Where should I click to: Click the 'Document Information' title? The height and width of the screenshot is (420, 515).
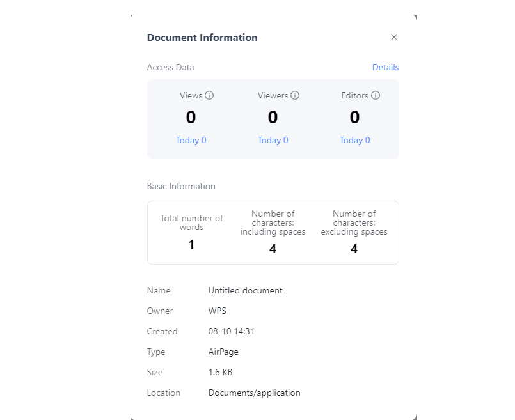pyautogui.click(x=202, y=38)
